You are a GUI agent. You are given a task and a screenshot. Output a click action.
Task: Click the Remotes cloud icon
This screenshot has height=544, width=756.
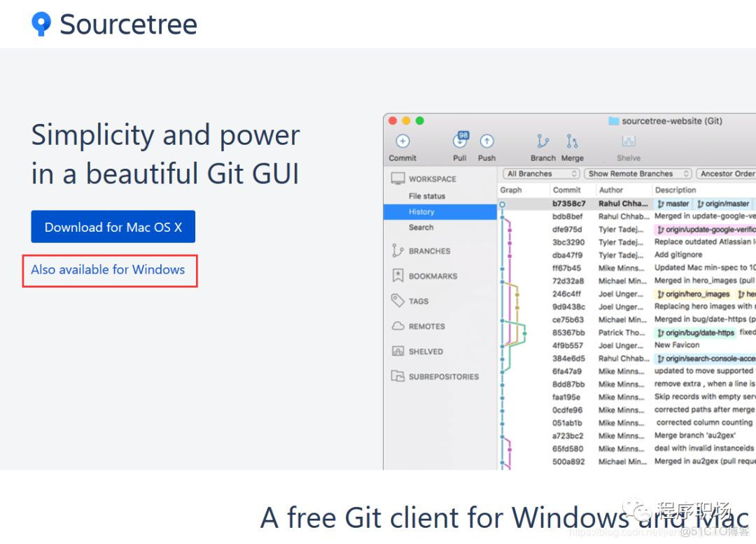[398, 326]
